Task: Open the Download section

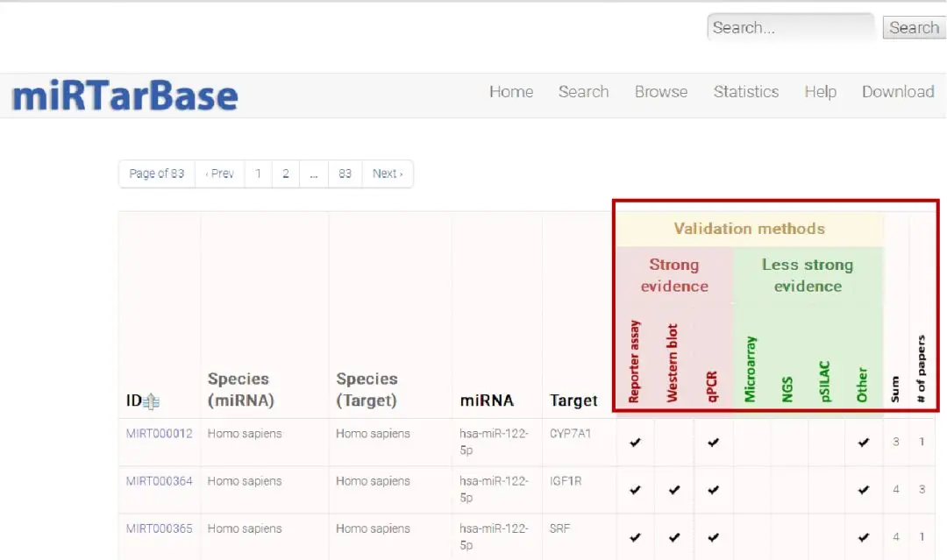Action: point(897,92)
